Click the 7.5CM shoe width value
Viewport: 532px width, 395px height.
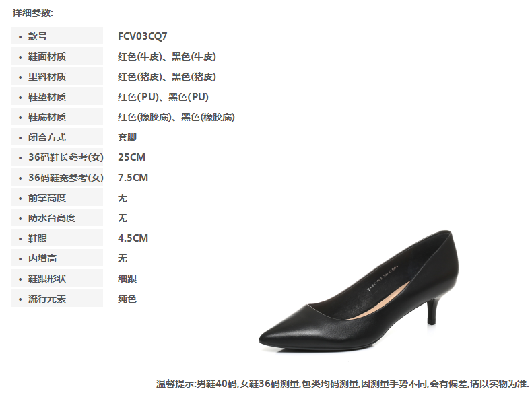tap(133, 178)
